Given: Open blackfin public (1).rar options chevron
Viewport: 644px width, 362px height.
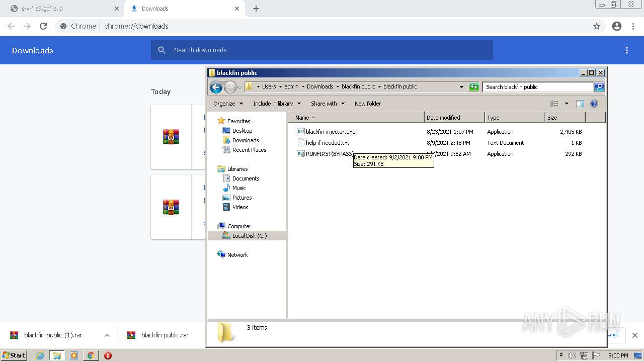Looking at the screenshot, I should (107, 335).
